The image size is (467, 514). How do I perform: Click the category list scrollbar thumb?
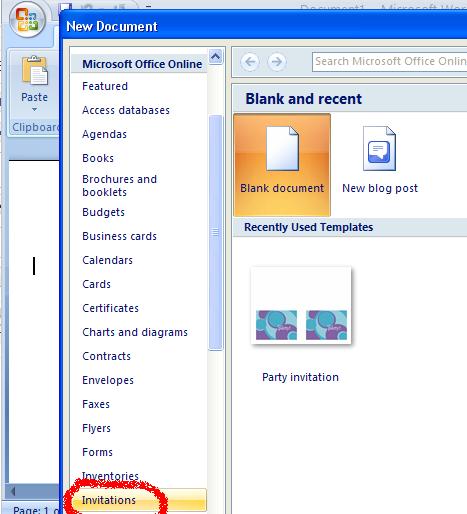coord(215,232)
